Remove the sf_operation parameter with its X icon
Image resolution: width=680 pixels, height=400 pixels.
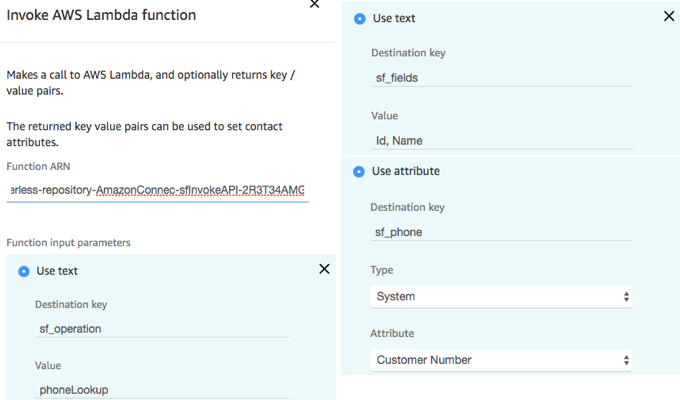coord(324,269)
